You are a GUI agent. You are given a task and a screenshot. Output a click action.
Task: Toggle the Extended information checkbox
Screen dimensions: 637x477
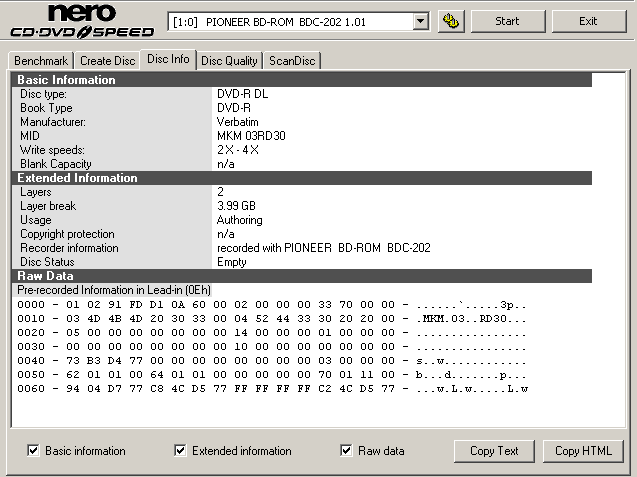tap(181, 451)
